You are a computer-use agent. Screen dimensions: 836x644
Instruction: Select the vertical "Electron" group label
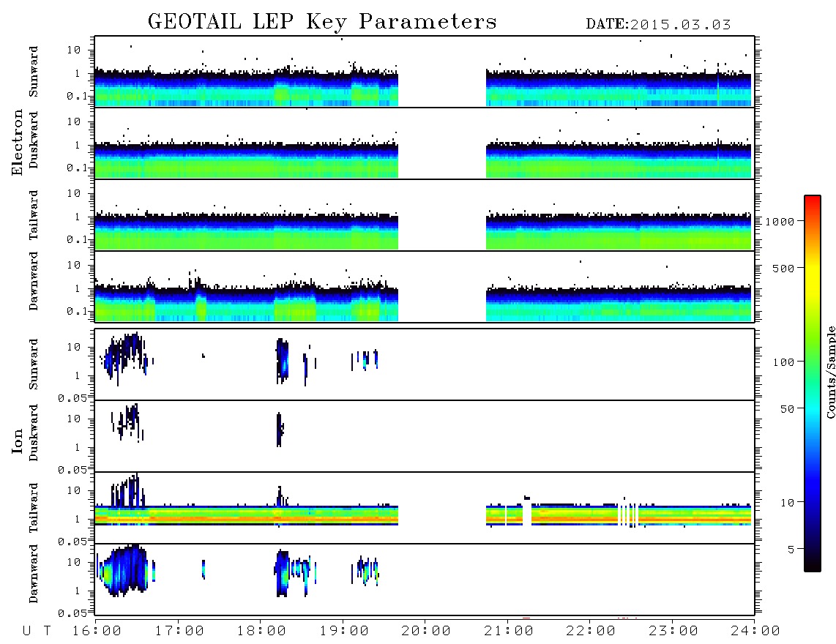pos(17,143)
